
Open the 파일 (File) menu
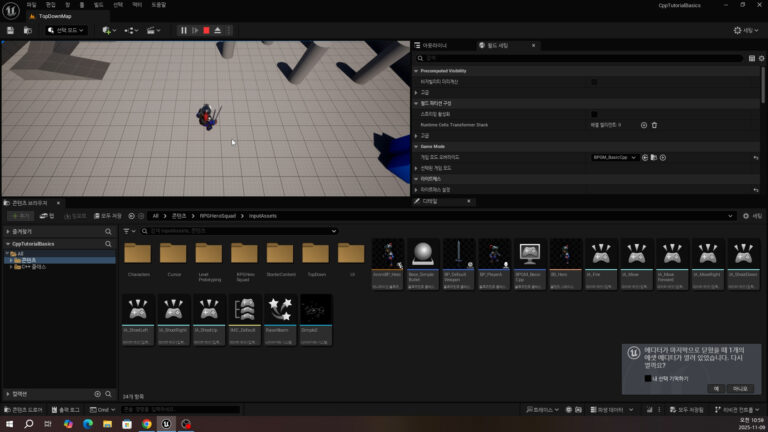tap(32, 5)
